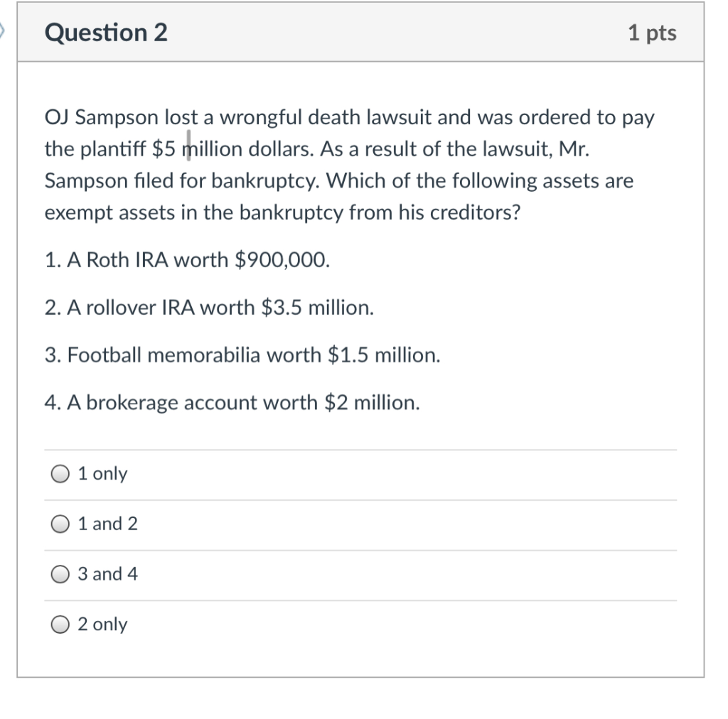The height and width of the screenshot is (719, 728).
Task: Click the first answer option "A Roth IRA" text
Action: click(186, 260)
